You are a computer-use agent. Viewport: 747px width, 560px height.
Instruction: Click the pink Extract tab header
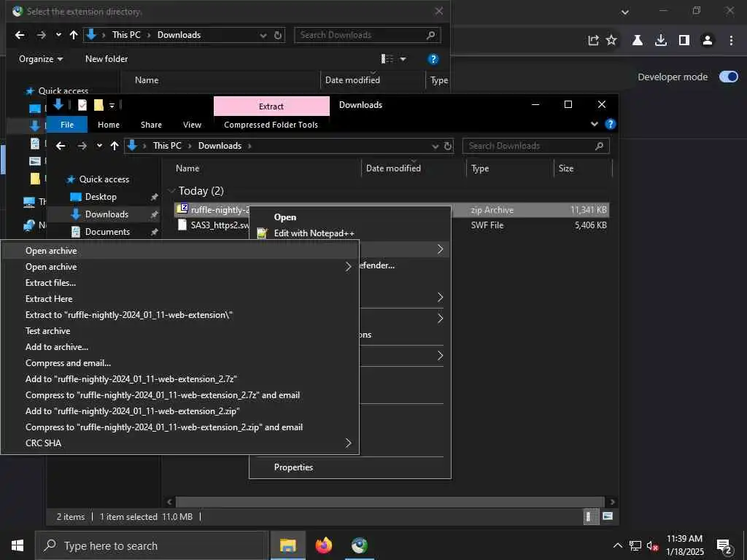[x=271, y=106]
